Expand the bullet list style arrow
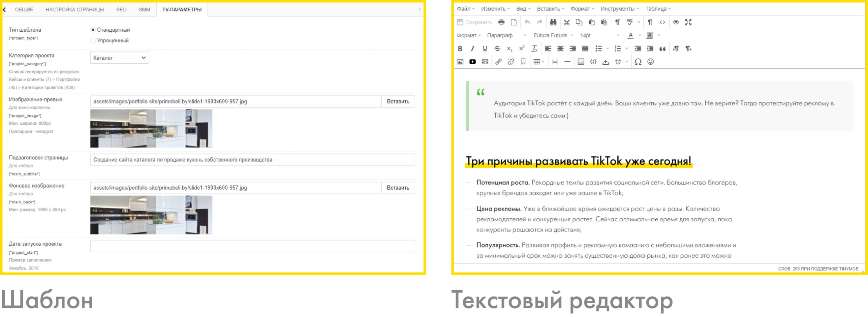This screenshot has height=317, width=868. [x=608, y=48]
